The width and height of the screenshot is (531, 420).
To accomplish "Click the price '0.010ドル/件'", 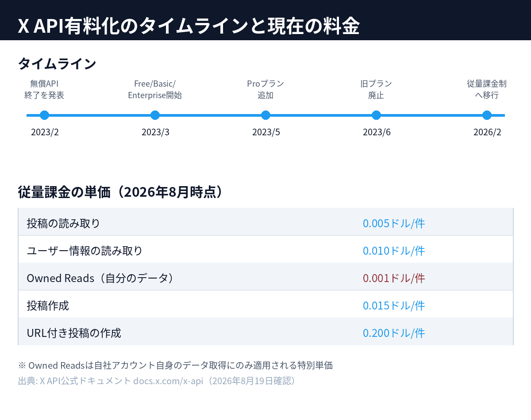I will pyautogui.click(x=394, y=251).
